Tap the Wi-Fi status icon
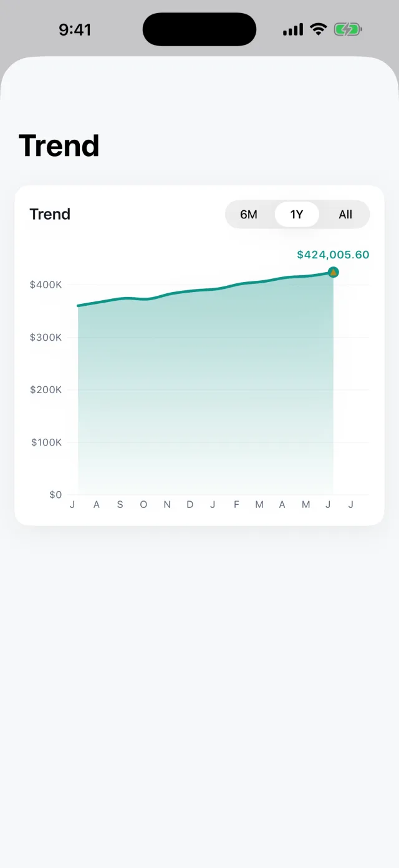 (x=319, y=29)
